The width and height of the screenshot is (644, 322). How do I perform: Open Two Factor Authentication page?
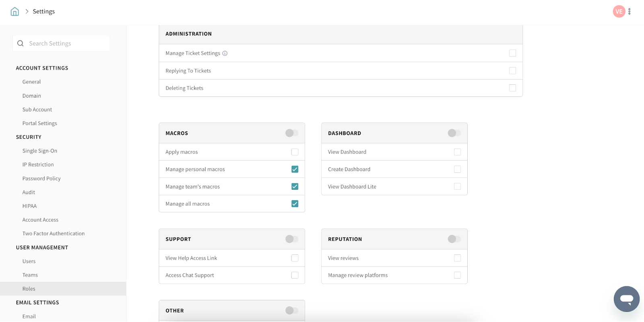click(54, 234)
